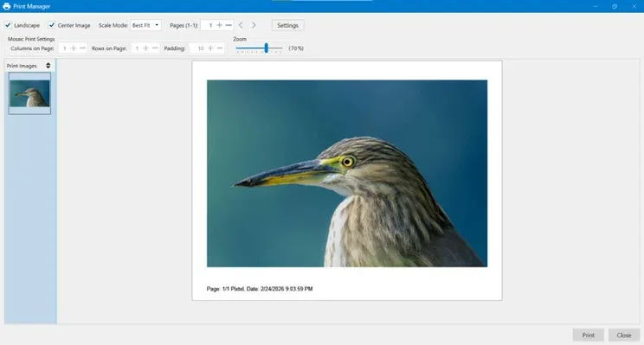
Task: Click the Pages number input field
Action: [209, 25]
